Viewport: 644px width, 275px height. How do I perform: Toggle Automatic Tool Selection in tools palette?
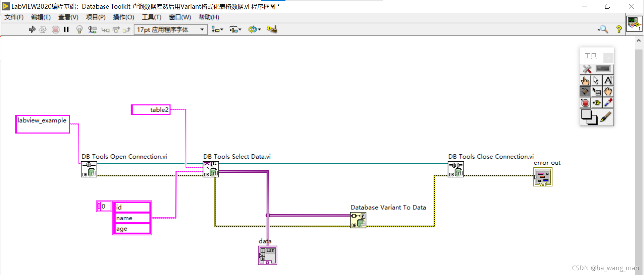(597, 69)
